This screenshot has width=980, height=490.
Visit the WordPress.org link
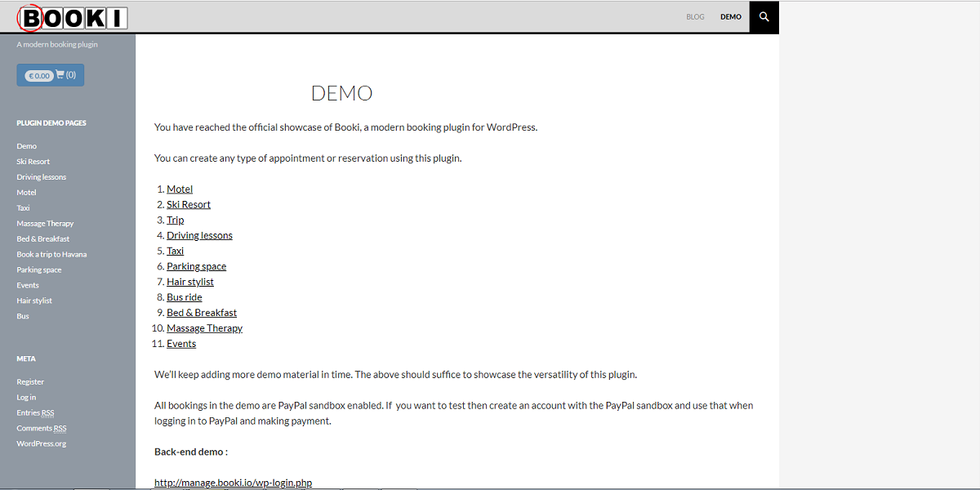coord(42,444)
